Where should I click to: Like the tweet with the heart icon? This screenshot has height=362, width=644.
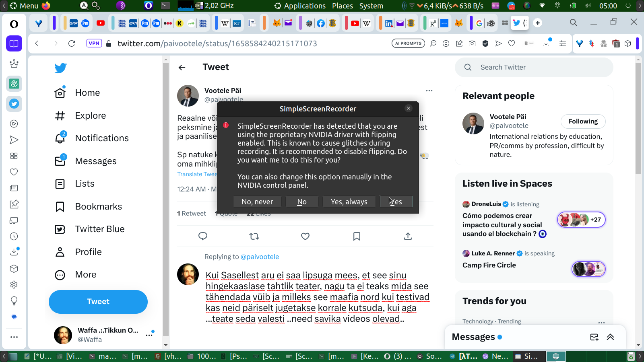(x=305, y=236)
